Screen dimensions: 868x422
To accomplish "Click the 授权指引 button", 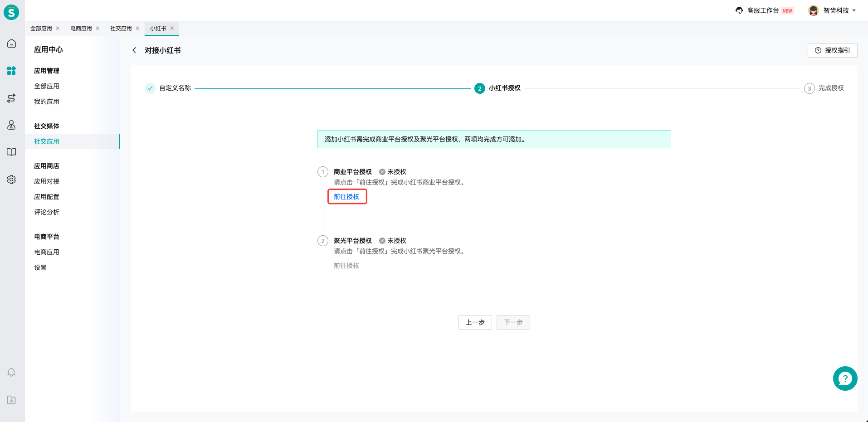I will coord(832,50).
